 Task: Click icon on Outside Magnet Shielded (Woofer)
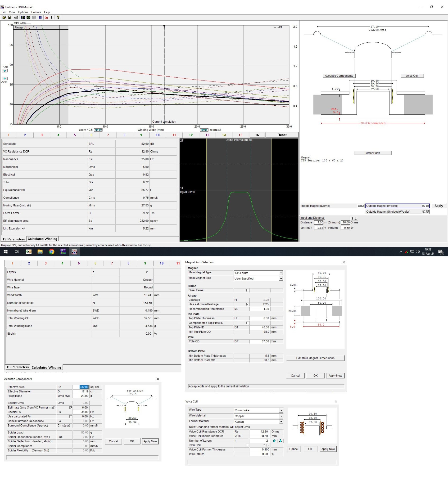(x=425, y=212)
